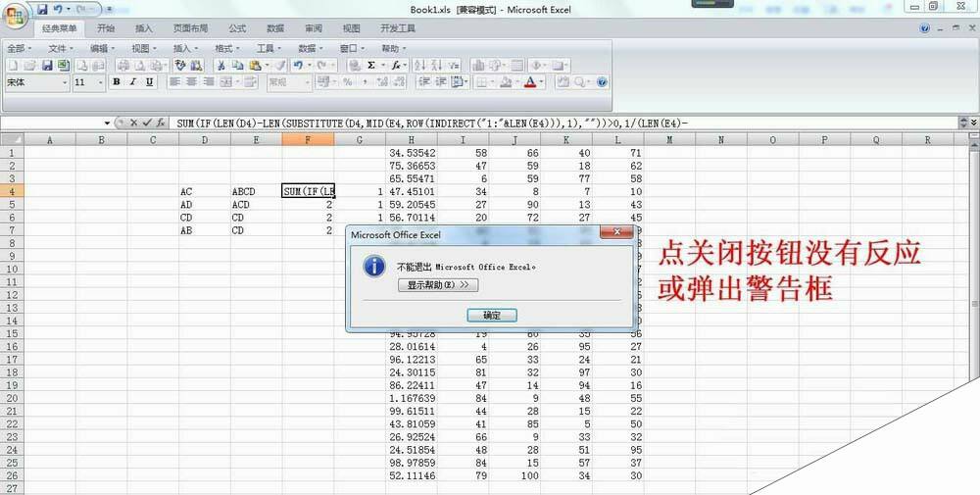Open the 文件 classic menu
Viewport: 980px width, 495px height.
click(61, 48)
